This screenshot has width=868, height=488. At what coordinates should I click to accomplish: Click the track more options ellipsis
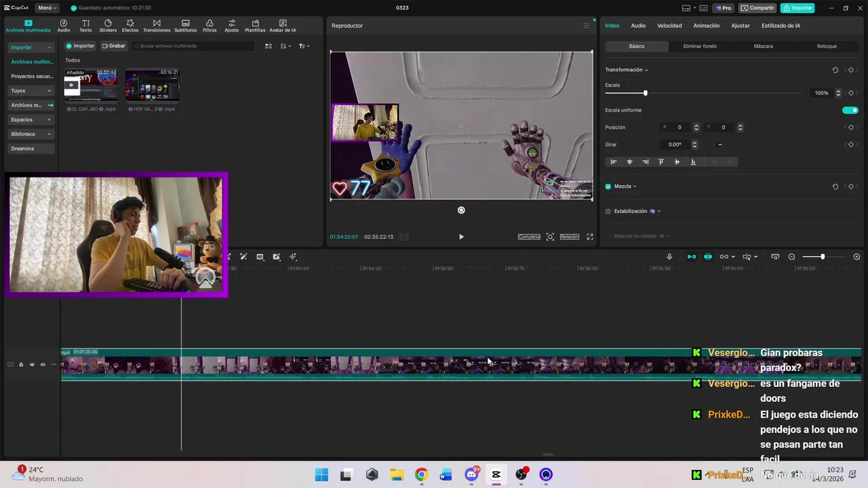[x=54, y=365]
